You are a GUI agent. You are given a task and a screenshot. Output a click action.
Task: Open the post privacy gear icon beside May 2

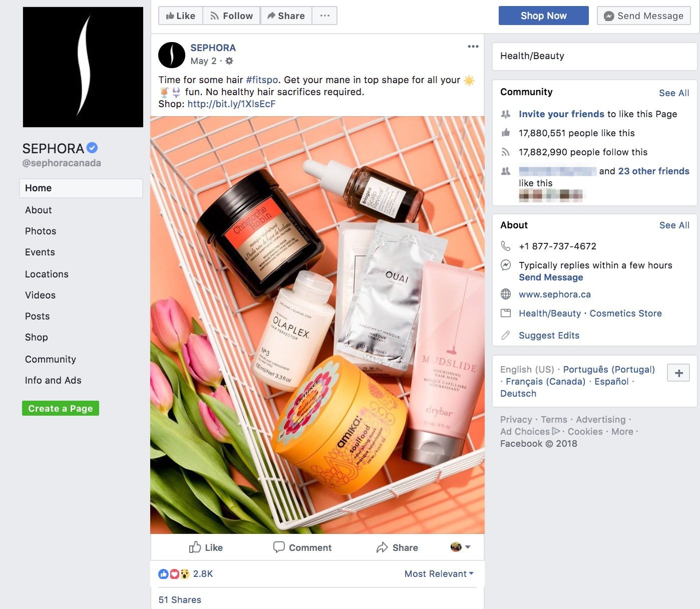[229, 61]
